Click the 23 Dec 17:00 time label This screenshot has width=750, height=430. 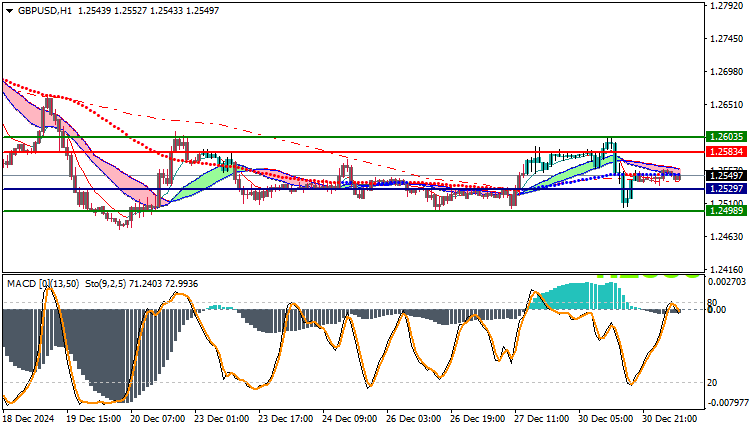tap(286, 419)
